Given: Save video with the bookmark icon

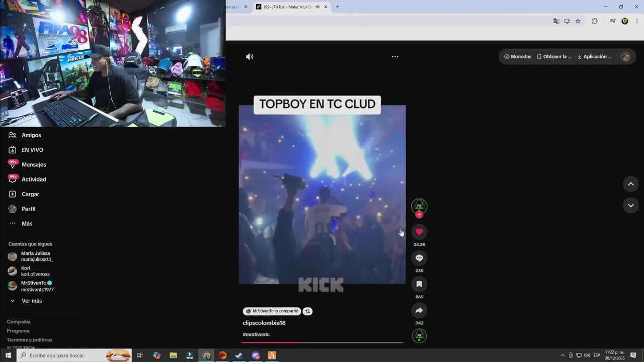Looking at the screenshot, I should 419,284.
